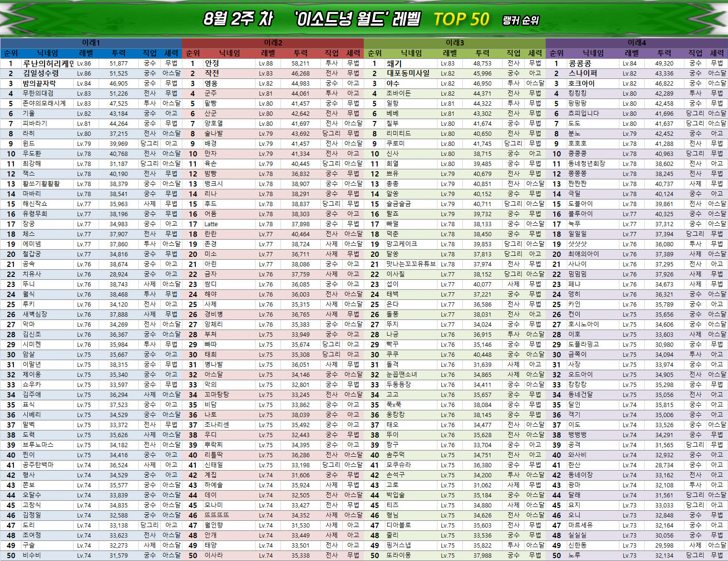Screen dimensions: 728x561
Task: Select nickname 스나이퍼 in 이래4
Action: click(x=582, y=73)
